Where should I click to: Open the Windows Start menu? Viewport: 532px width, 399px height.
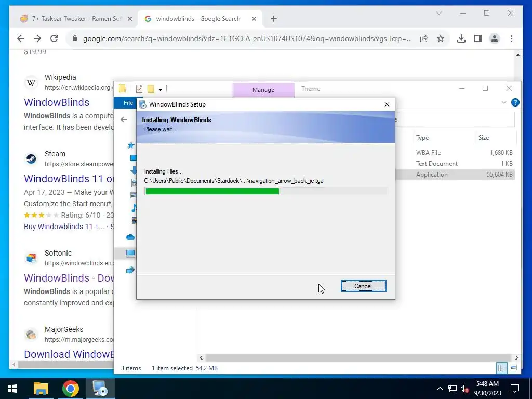click(12, 389)
